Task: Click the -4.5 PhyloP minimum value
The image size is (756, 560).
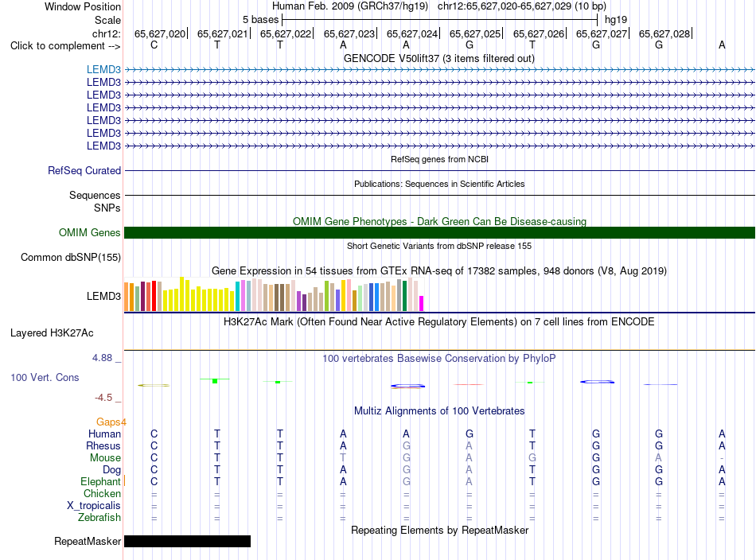Action: coord(103,398)
